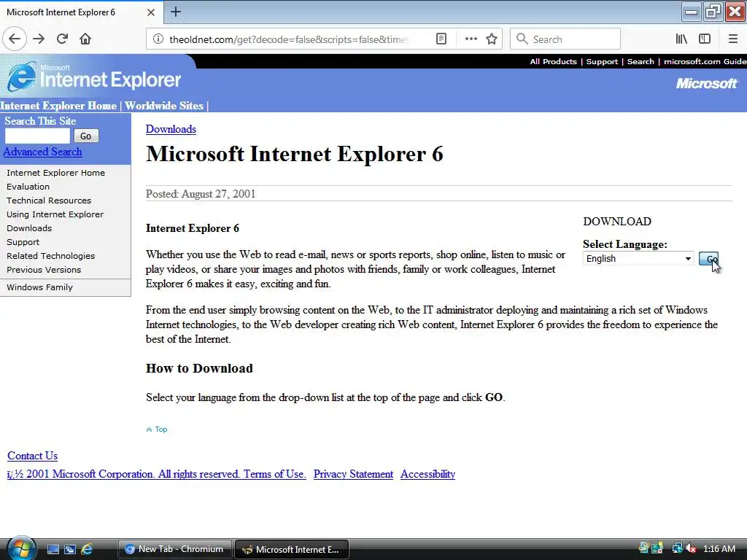The image size is (747, 560).
Task: Go back with the browser back arrow
Action: pos(15,39)
